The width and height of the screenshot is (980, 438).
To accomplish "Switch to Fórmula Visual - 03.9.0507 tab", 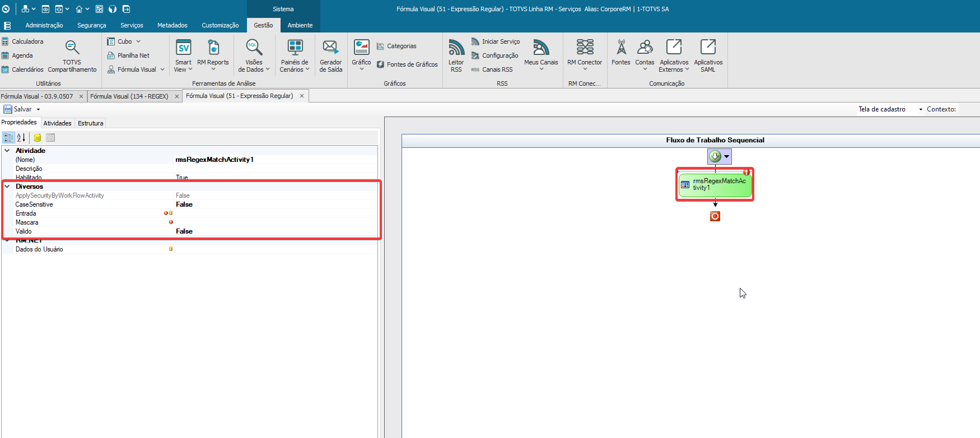I will pyautogui.click(x=37, y=96).
